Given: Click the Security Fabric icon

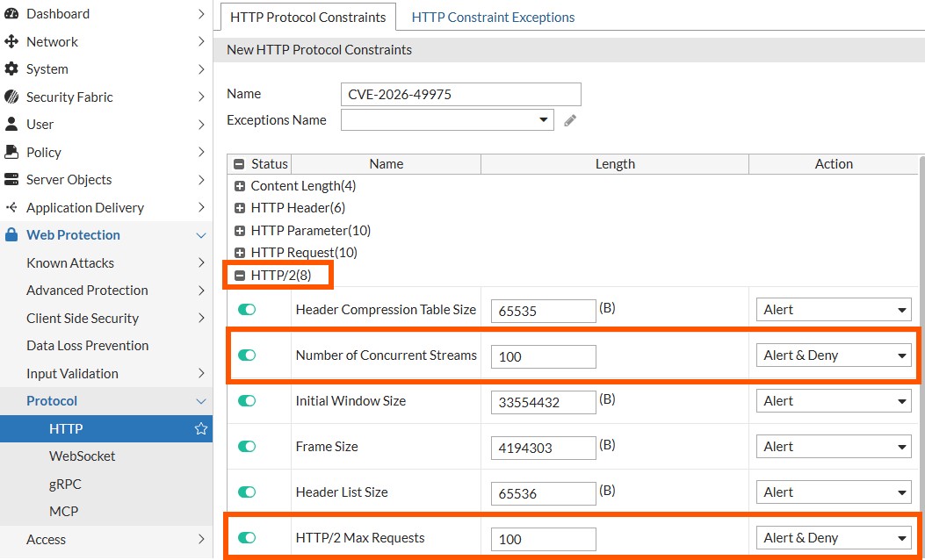Looking at the screenshot, I should pos(11,97).
